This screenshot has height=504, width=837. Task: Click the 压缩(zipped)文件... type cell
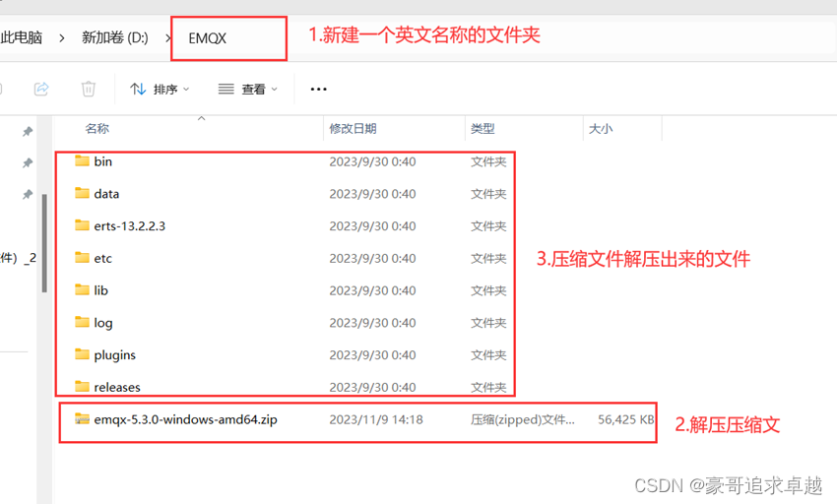(x=523, y=419)
